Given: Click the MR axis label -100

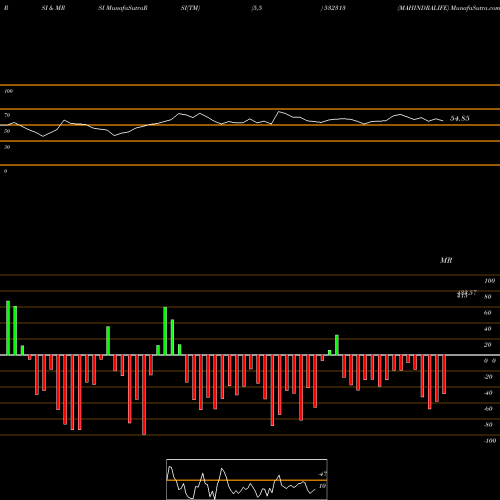Looking at the screenshot, I should tap(490, 441).
